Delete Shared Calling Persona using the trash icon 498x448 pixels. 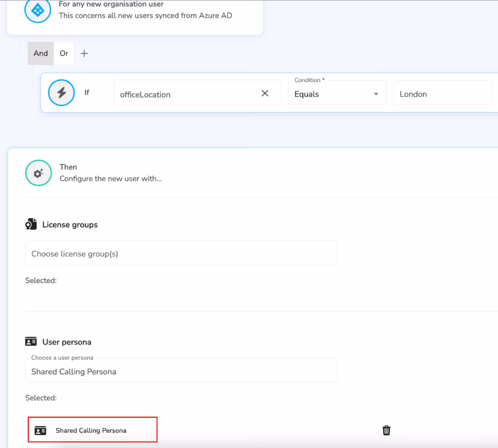pyautogui.click(x=386, y=430)
